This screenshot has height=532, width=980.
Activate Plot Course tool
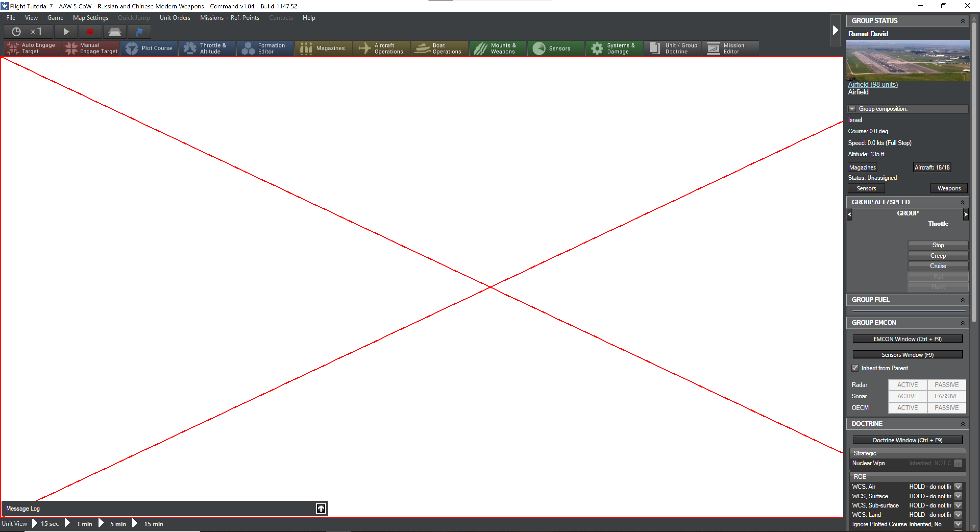pyautogui.click(x=149, y=48)
